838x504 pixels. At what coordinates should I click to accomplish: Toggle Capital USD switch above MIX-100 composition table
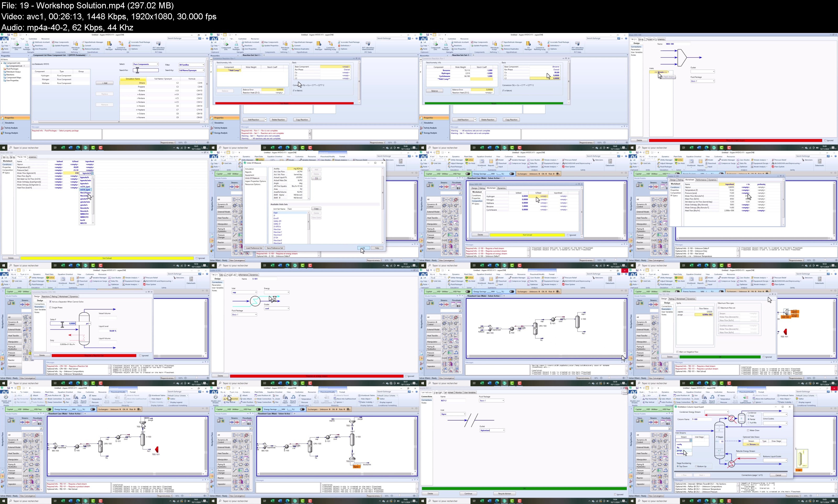pos(468,174)
